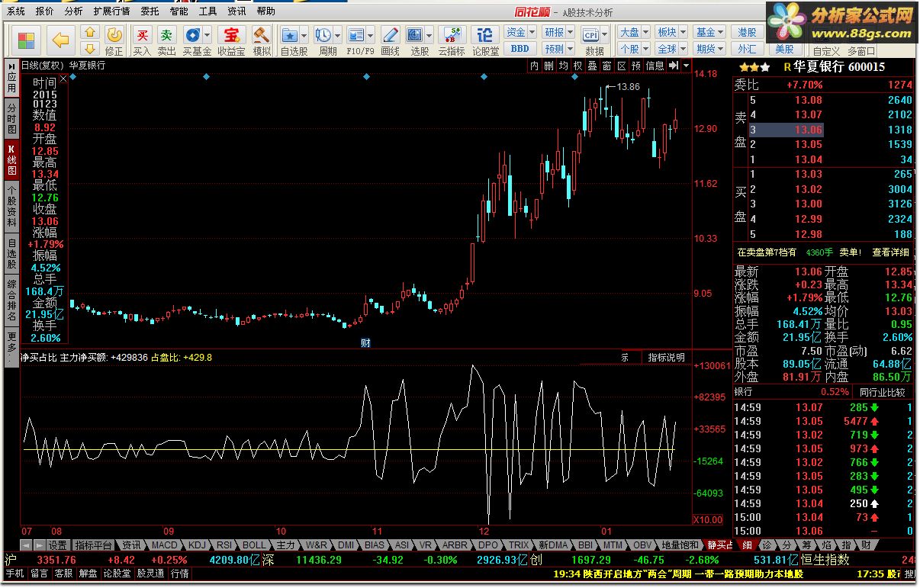The image size is (920, 588).
Task: Open the 系统 menu
Action: 16,11
